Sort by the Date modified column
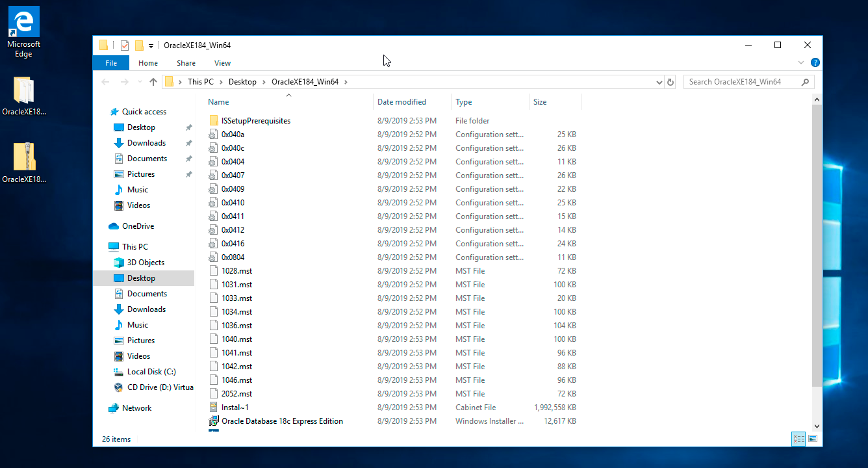 tap(403, 101)
